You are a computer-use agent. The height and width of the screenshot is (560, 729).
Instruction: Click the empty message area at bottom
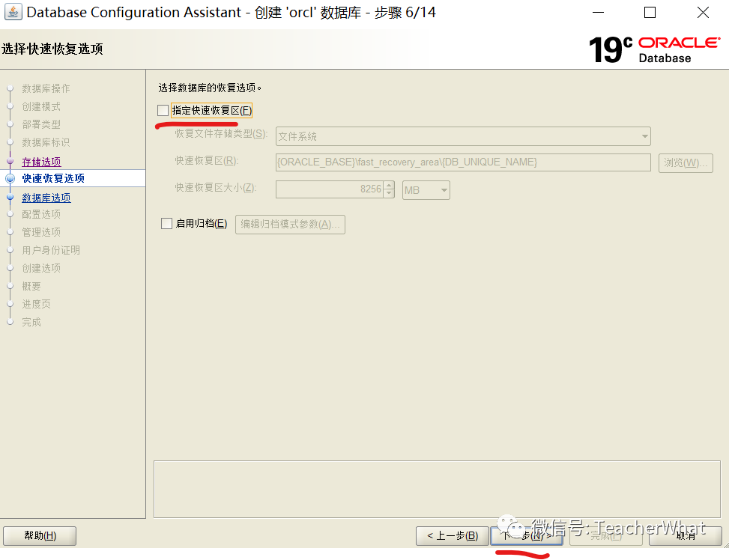click(x=437, y=490)
